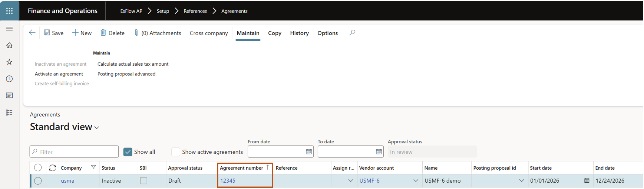Open the app launcher waffle icon
644x189 pixels.
pyautogui.click(x=9, y=11)
